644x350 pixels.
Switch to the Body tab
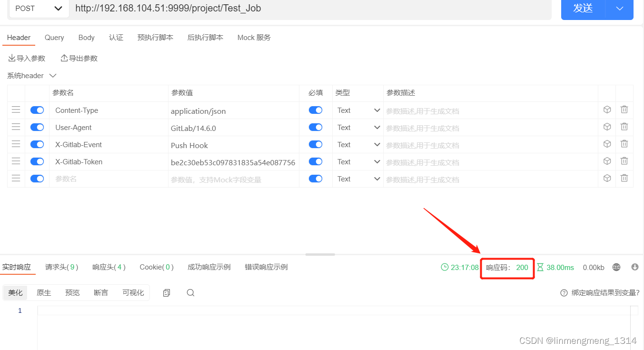click(87, 38)
